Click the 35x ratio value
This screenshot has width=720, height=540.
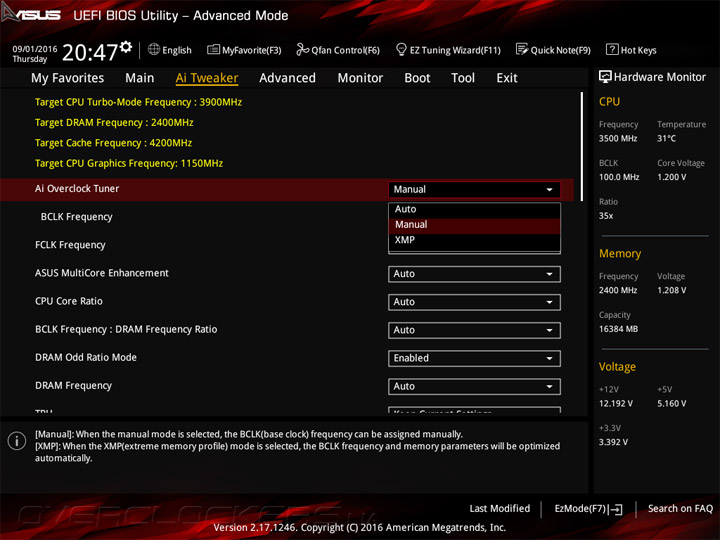[x=606, y=215]
